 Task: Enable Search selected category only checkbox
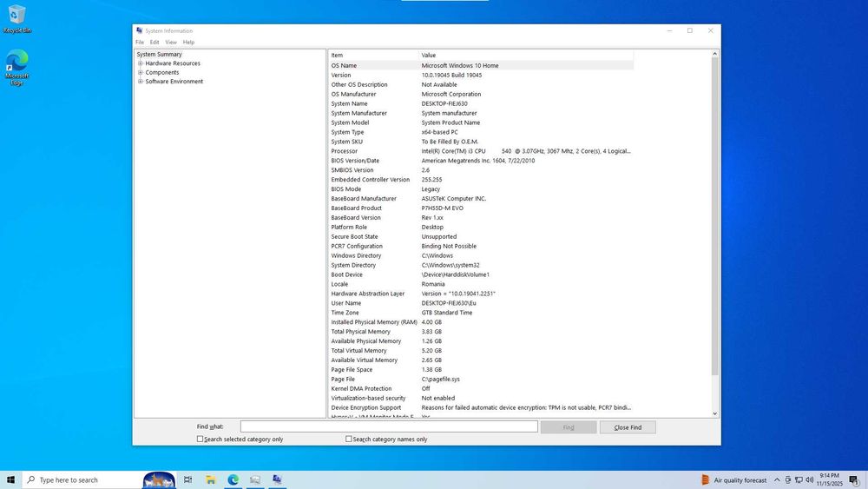coord(201,439)
